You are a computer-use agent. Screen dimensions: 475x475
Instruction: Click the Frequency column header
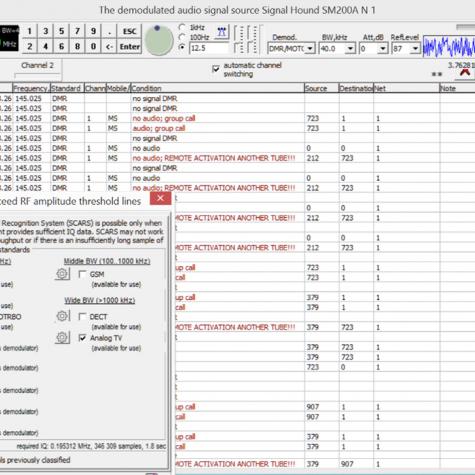coord(31,88)
